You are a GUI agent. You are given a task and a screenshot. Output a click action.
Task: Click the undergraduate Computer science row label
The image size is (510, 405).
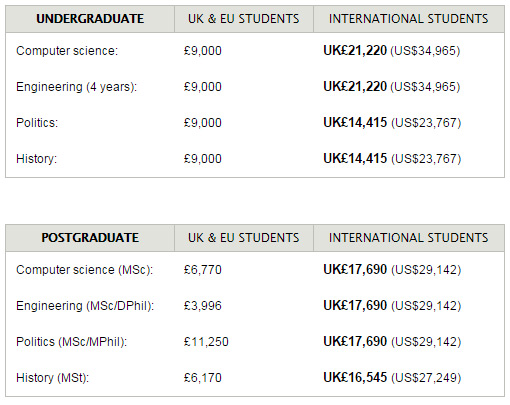[x=67, y=51]
